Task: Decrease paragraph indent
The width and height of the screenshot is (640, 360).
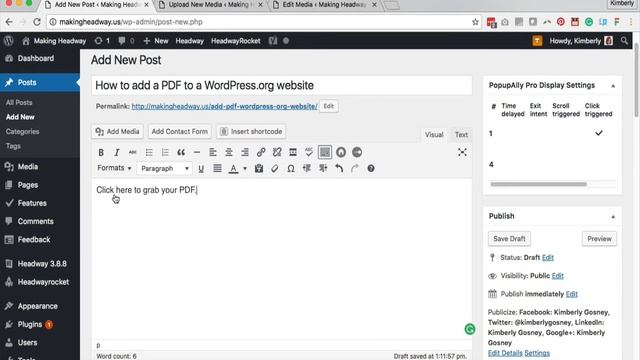Action: tap(307, 169)
